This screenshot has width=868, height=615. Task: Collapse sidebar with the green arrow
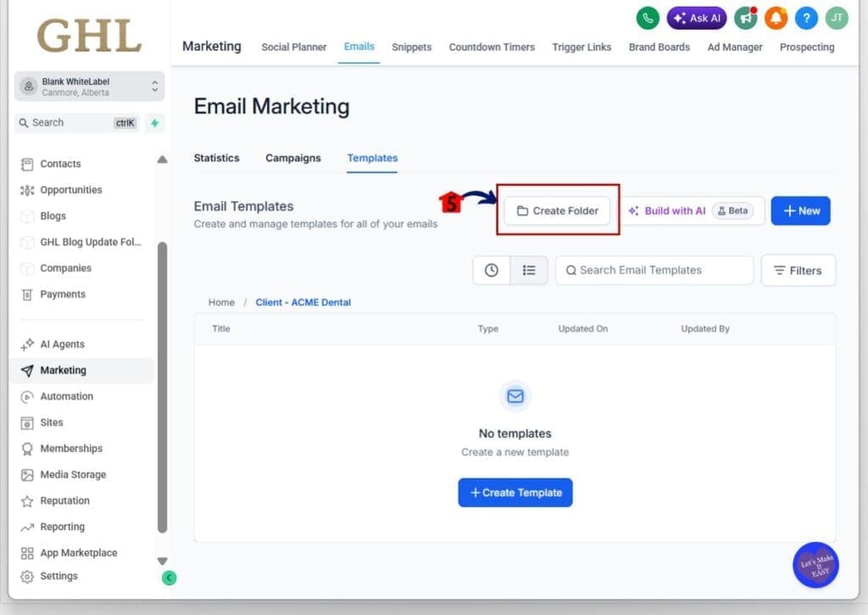(x=169, y=578)
